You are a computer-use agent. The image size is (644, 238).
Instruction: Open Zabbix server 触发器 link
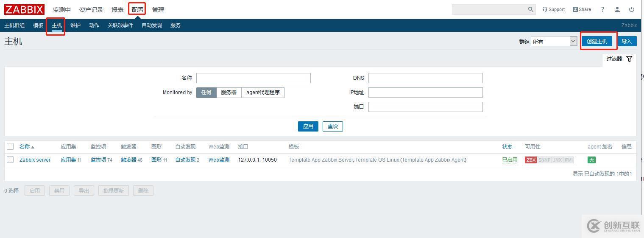point(128,160)
